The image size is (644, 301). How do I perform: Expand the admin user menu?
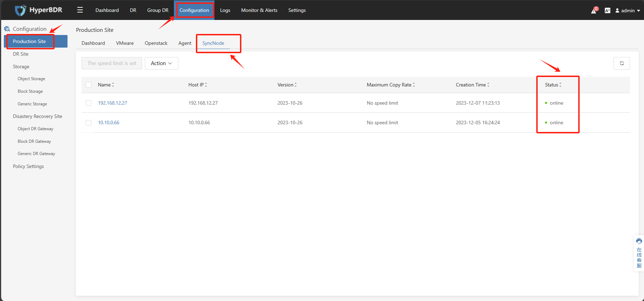coord(628,10)
